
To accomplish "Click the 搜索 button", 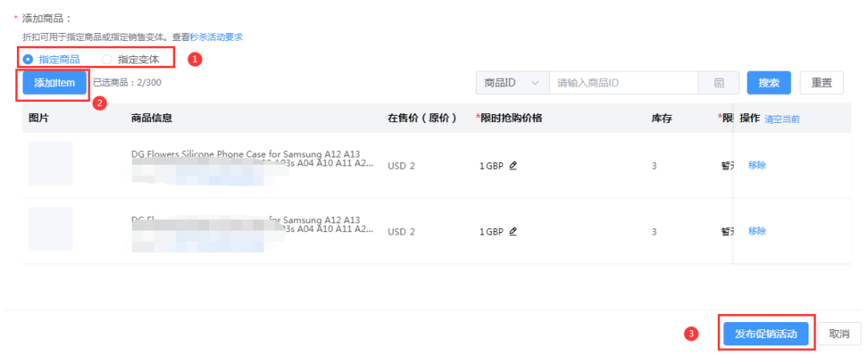I will pos(769,83).
